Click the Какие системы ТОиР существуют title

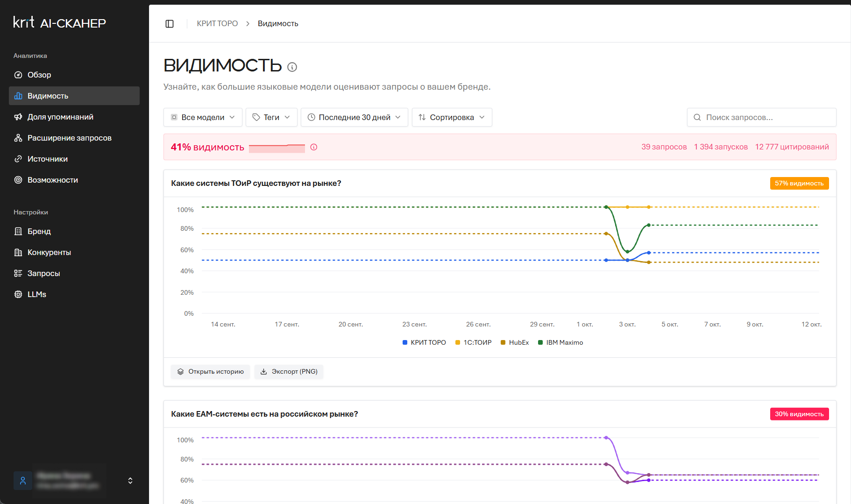pos(256,184)
